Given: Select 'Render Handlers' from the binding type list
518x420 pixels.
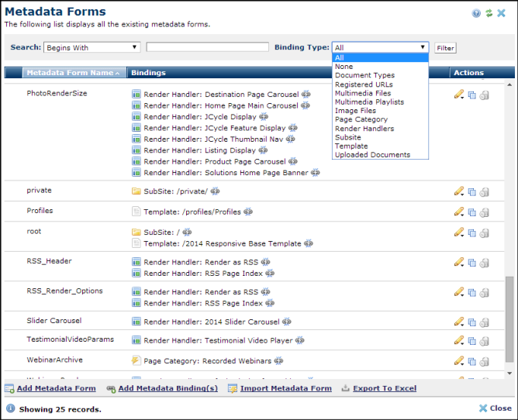Looking at the screenshot, I should click(364, 129).
